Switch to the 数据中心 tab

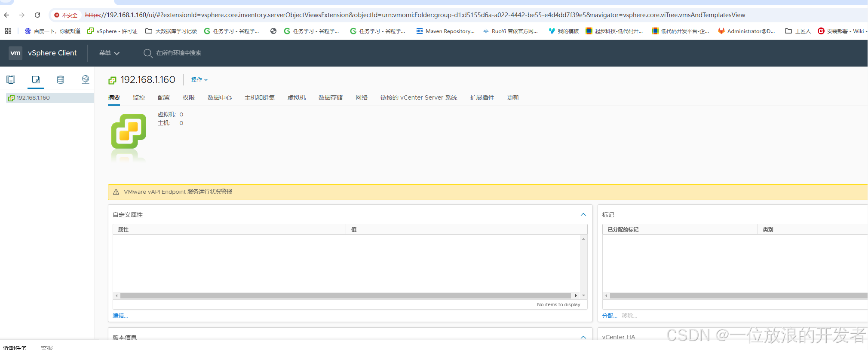pyautogui.click(x=220, y=98)
